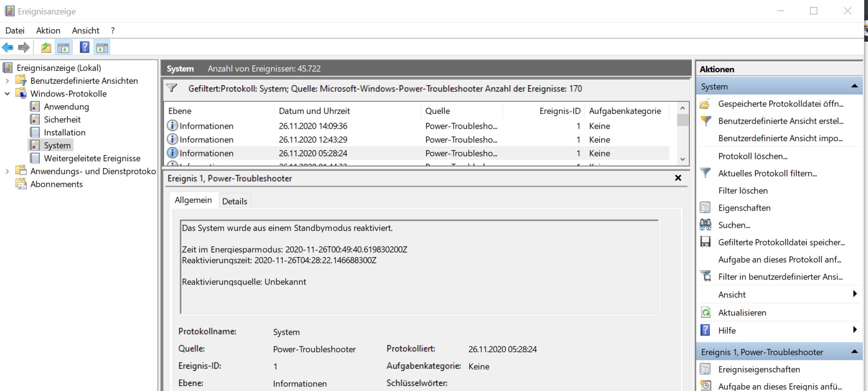Click the Gespeicherte Protokolldatei öffnen folder icon

tap(705, 104)
